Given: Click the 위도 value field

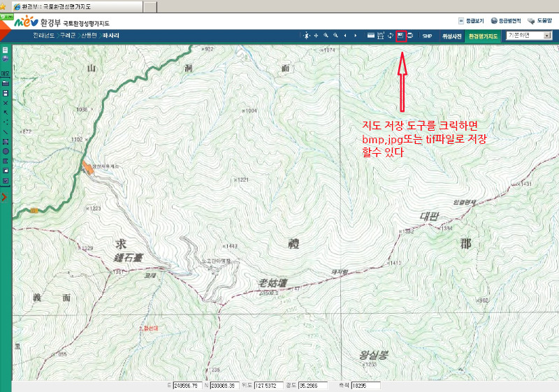Looking at the screenshot, I should [x=268, y=386].
